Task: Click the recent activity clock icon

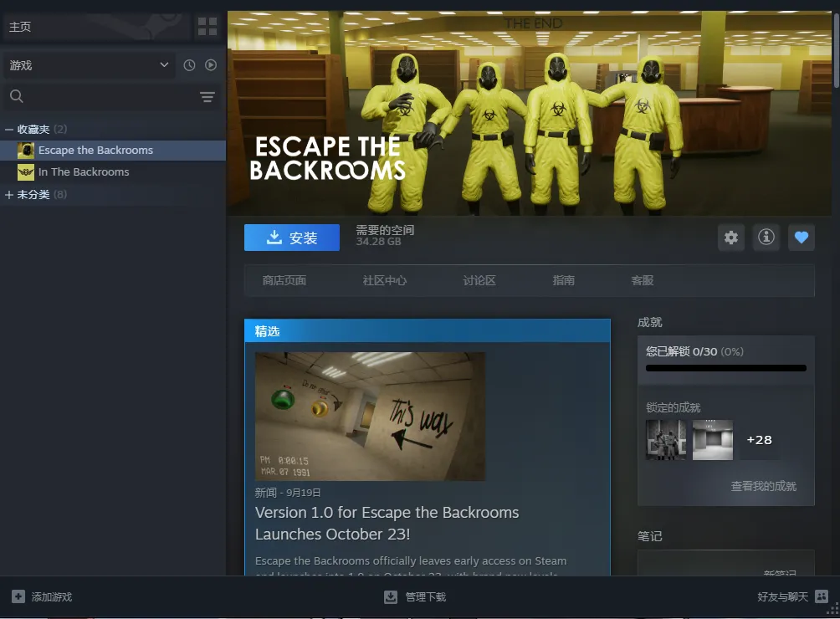Action: click(x=189, y=65)
